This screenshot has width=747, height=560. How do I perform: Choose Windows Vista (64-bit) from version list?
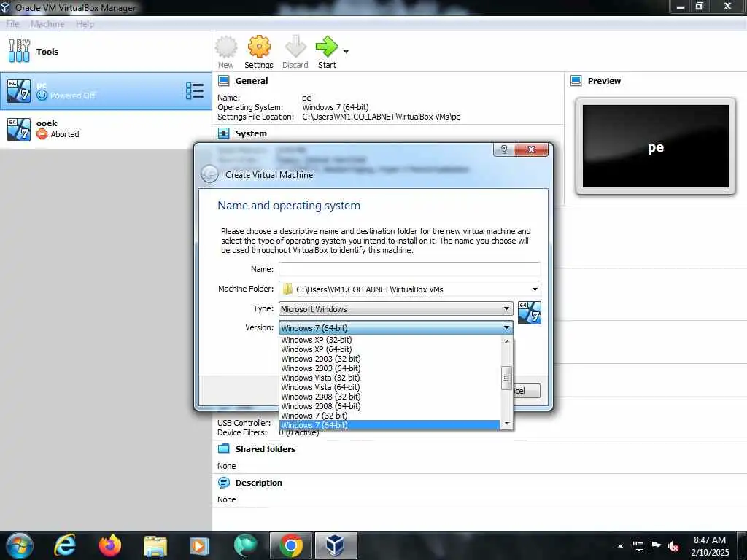point(390,387)
